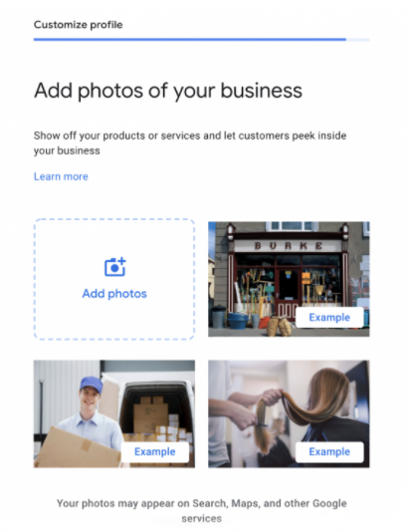Image resolution: width=407 pixels, height=532 pixels.
Task: Click Example badge on hair salon photo
Action: pos(329,452)
